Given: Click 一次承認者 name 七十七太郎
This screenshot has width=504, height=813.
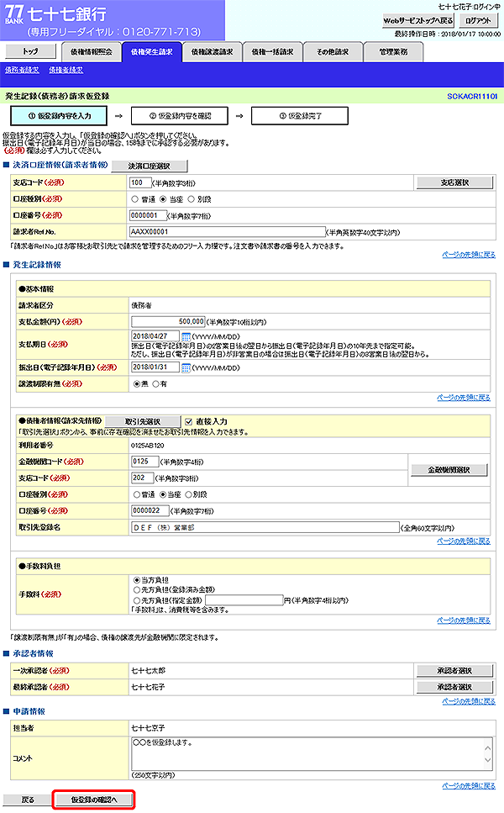Looking at the screenshot, I should (x=148, y=671).
